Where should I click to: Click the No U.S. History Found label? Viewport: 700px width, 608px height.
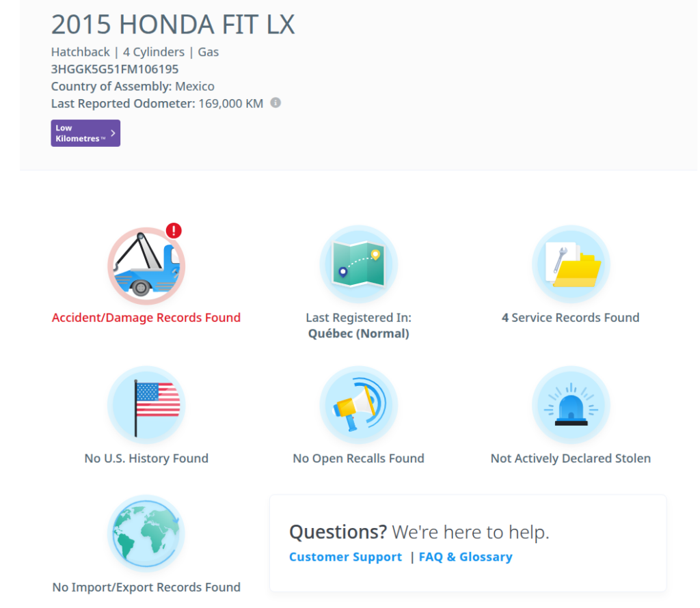tap(146, 458)
